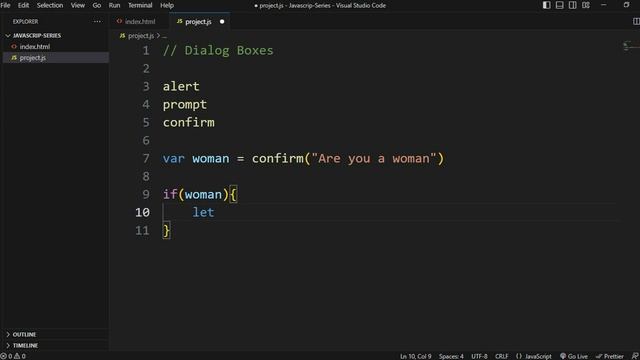Open the File menu
Screen dimensions: 640x360
5,5
